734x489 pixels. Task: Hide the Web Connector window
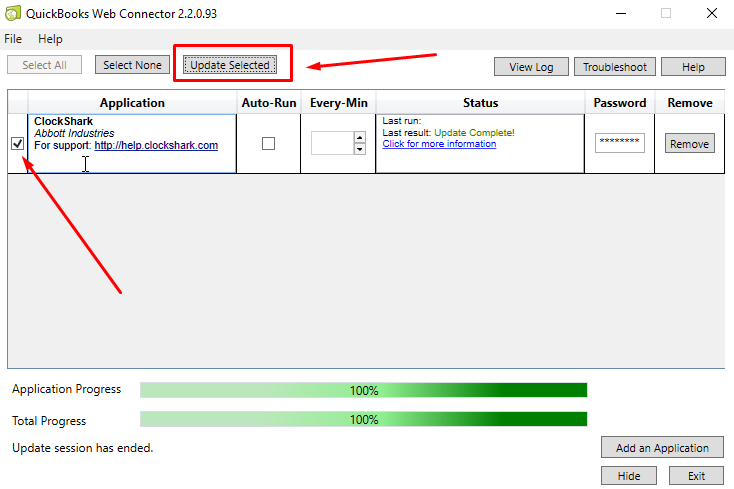coord(629,476)
